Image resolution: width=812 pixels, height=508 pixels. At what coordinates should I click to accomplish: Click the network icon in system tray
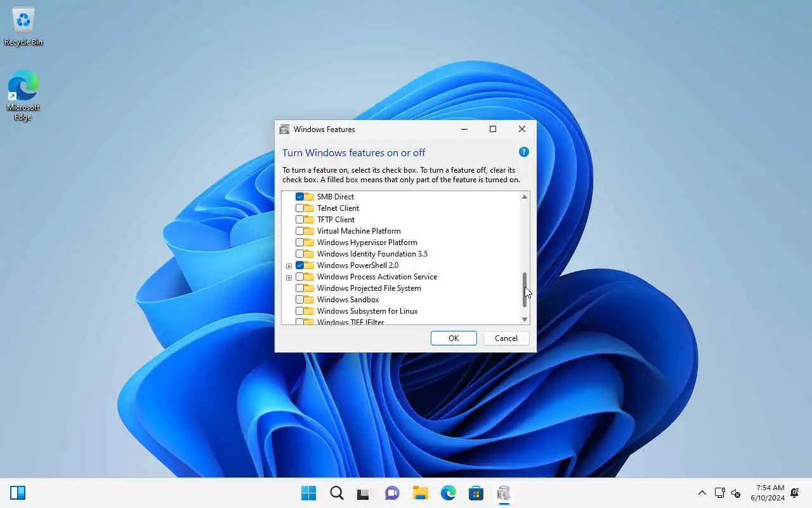tap(719, 493)
